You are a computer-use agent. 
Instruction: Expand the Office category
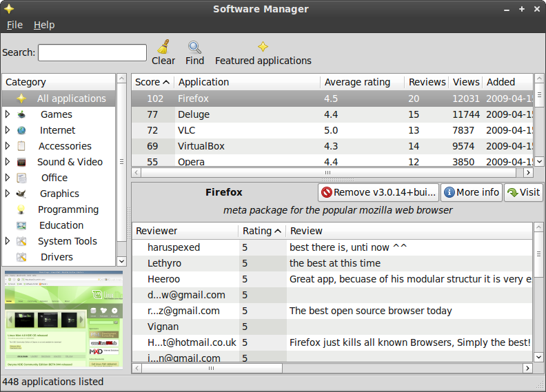point(8,177)
